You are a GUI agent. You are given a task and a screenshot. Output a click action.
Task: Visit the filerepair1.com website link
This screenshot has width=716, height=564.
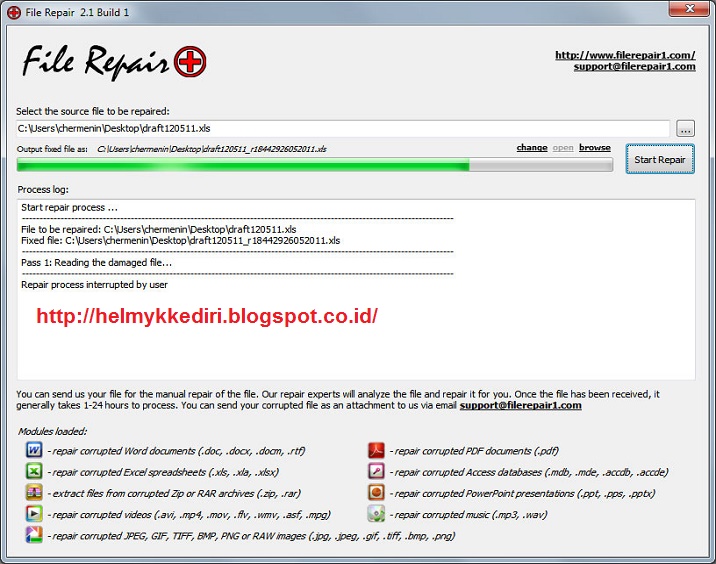[x=625, y=55]
